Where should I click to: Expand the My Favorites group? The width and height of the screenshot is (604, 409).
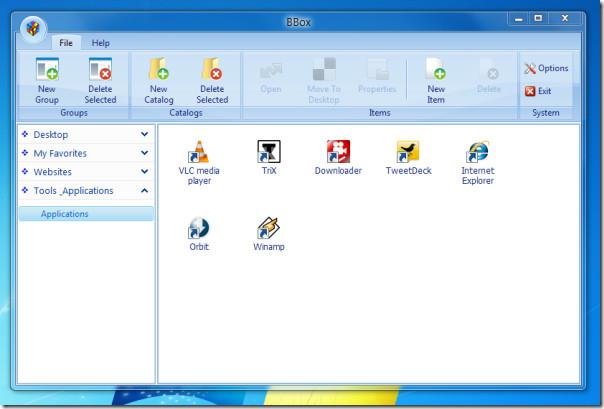pos(144,153)
